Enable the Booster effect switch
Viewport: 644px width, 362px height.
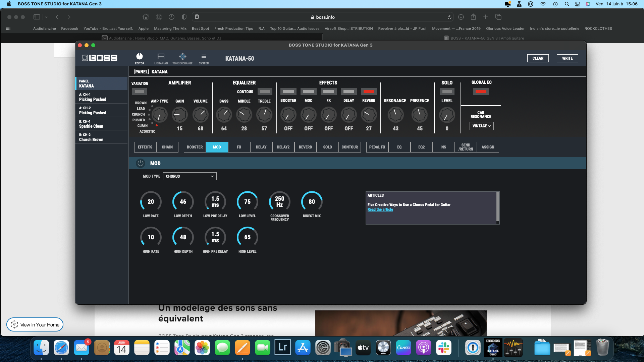(288, 92)
